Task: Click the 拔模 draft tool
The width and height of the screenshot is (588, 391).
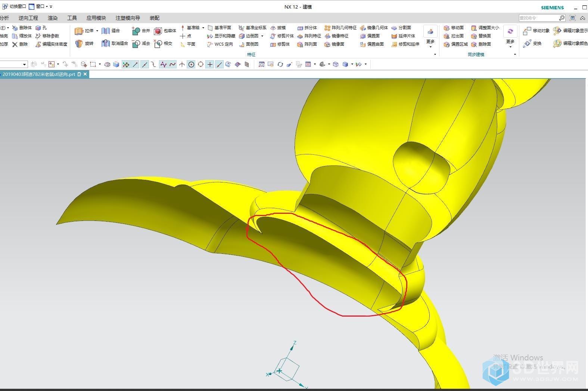Action: click(278, 28)
